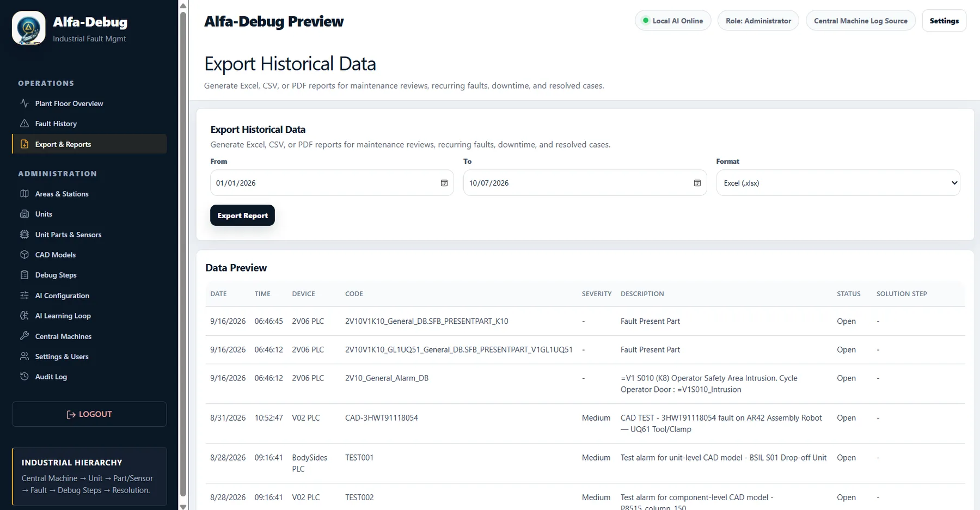This screenshot has height=510, width=980.
Task: Click the code cell CAD-3HWT91118054
Action: pyautogui.click(x=382, y=418)
